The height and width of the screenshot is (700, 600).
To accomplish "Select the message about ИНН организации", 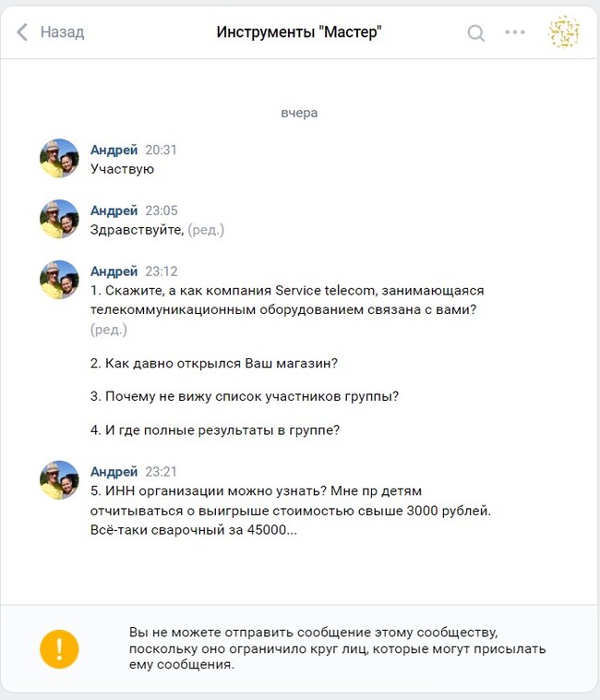I will 291,511.
